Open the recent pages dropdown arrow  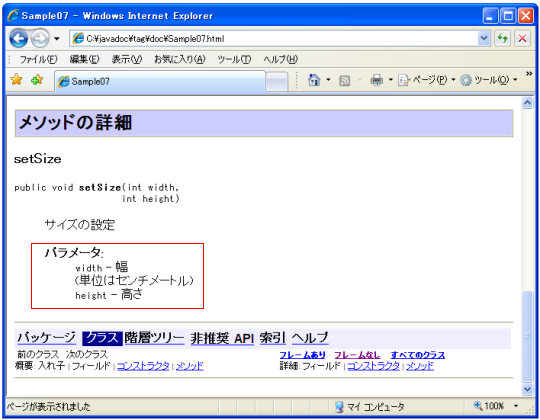(x=57, y=39)
